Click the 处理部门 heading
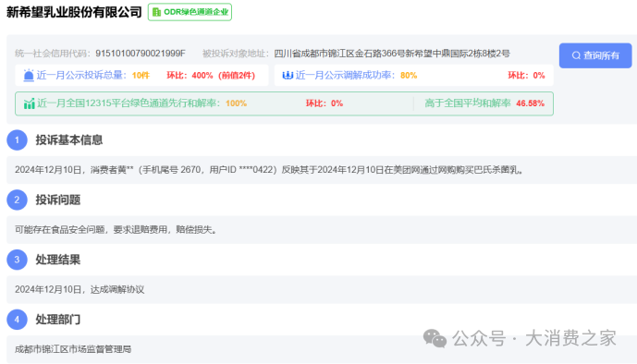 point(58,320)
